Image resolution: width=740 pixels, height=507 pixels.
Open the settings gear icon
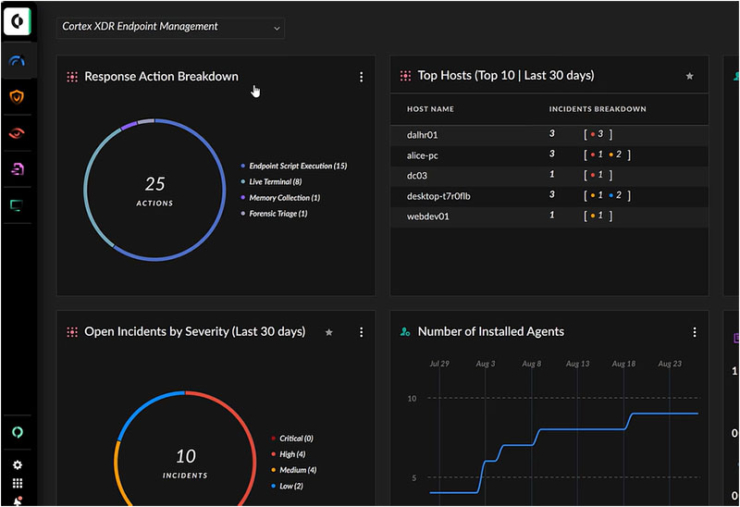point(17,465)
